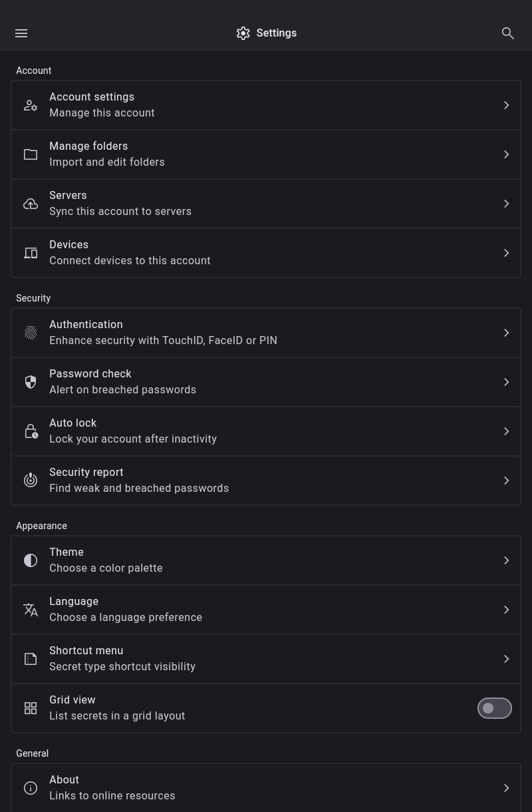
Task: Click the Auto lock padlock icon
Action: (31, 431)
